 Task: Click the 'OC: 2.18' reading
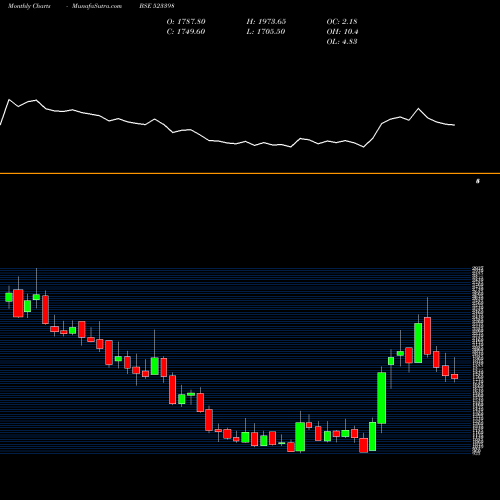pyautogui.click(x=342, y=22)
